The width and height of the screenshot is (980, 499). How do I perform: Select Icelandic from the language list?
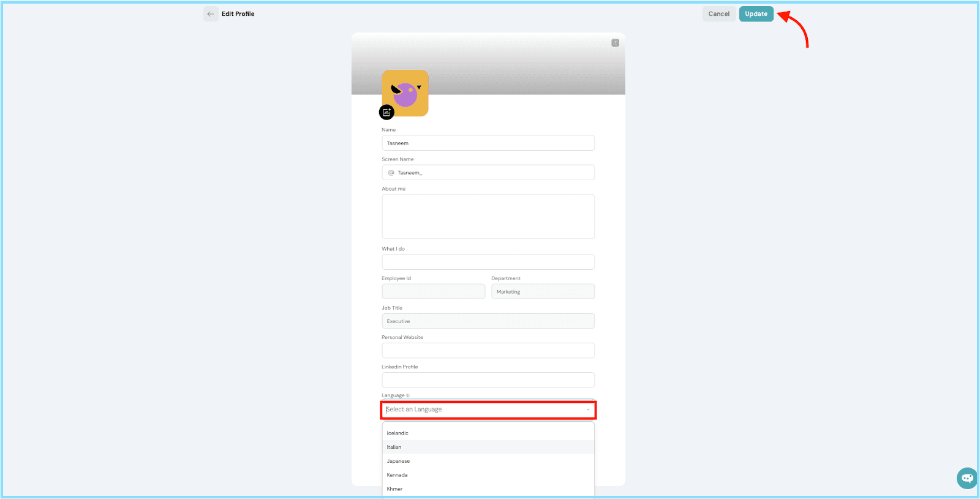tap(398, 433)
